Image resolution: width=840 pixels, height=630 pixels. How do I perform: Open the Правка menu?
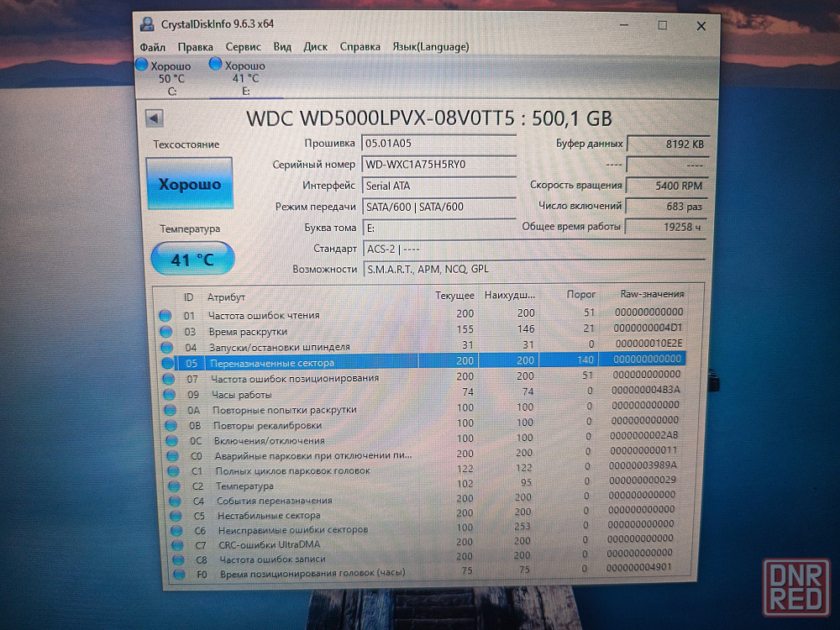pyautogui.click(x=195, y=47)
